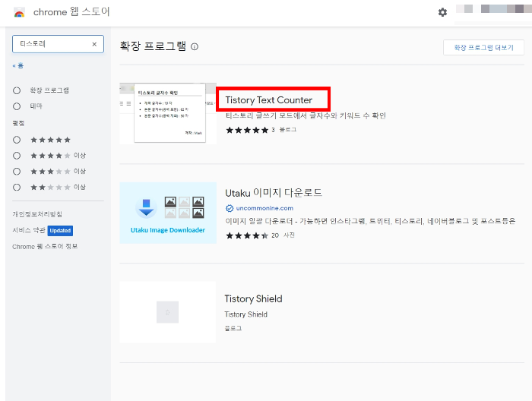Click the Tistory Text Counter description text
The width and height of the screenshot is (532, 401).
(306, 115)
